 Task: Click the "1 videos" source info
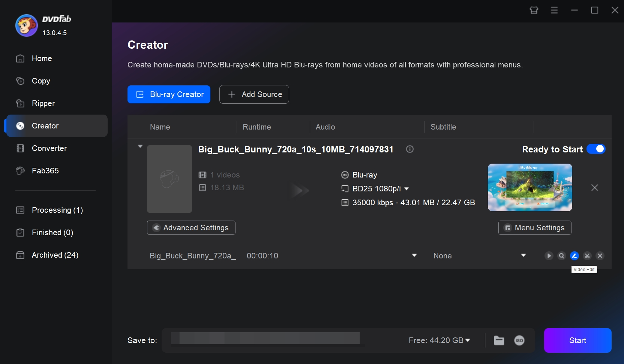click(225, 175)
